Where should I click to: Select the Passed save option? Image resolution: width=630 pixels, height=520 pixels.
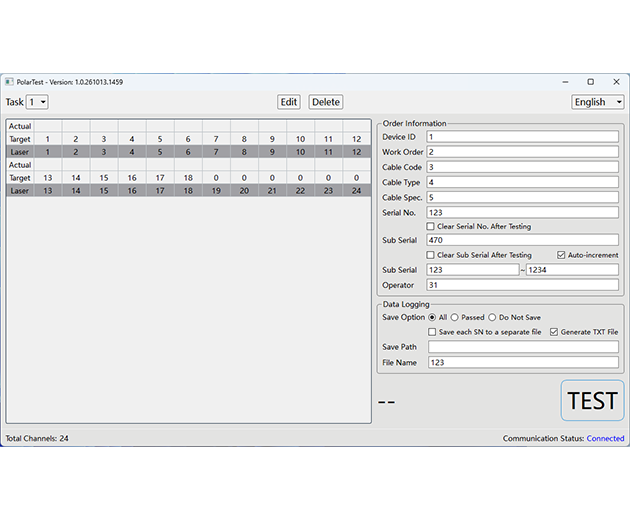(454, 317)
